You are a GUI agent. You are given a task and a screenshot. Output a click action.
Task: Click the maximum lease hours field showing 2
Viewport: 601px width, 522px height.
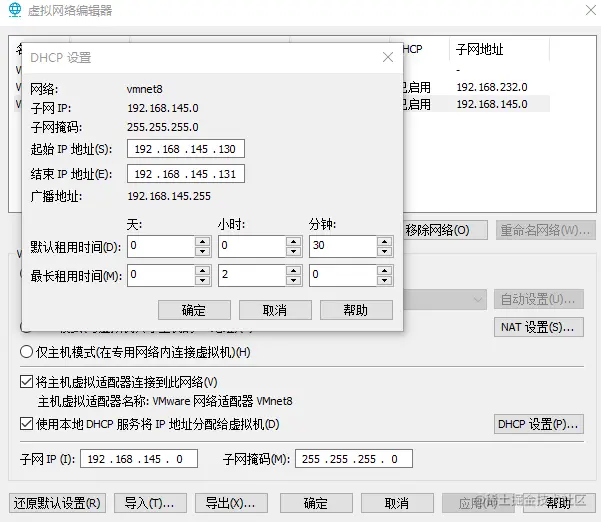point(252,275)
